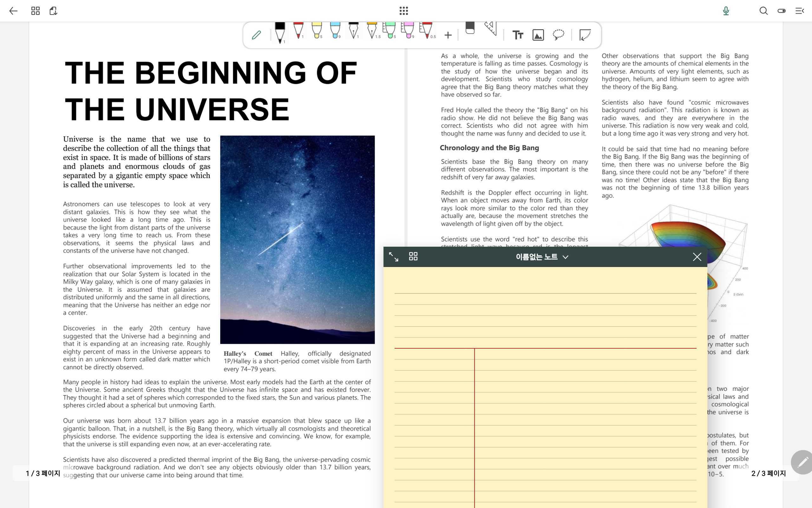Image resolution: width=812 pixels, height=508 pixels.
Task: Close the floating note panel
Action: [697, 257]
